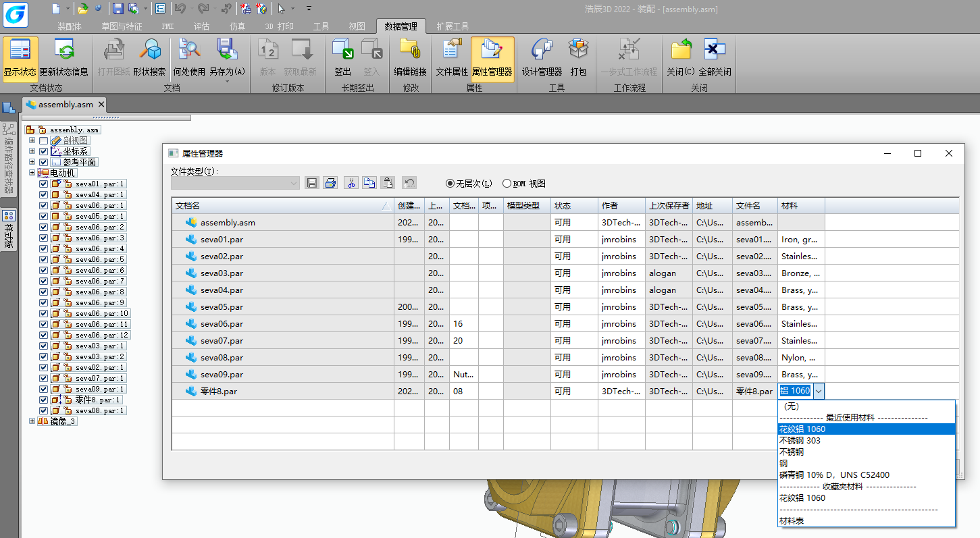980x538 pixels.
Task: Expand the 电动机 tree node
Action: click(32, 173)
